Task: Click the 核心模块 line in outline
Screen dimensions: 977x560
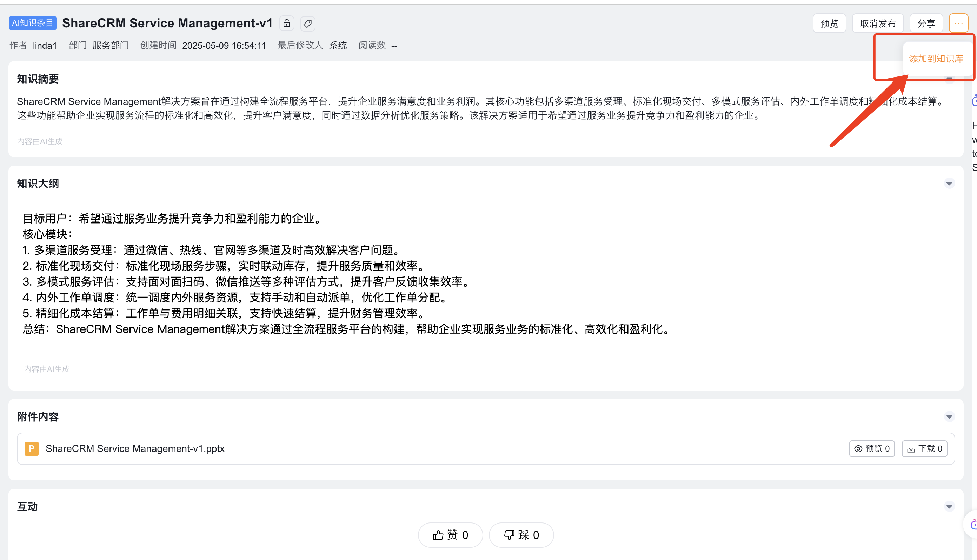Action: coord(48,235)
